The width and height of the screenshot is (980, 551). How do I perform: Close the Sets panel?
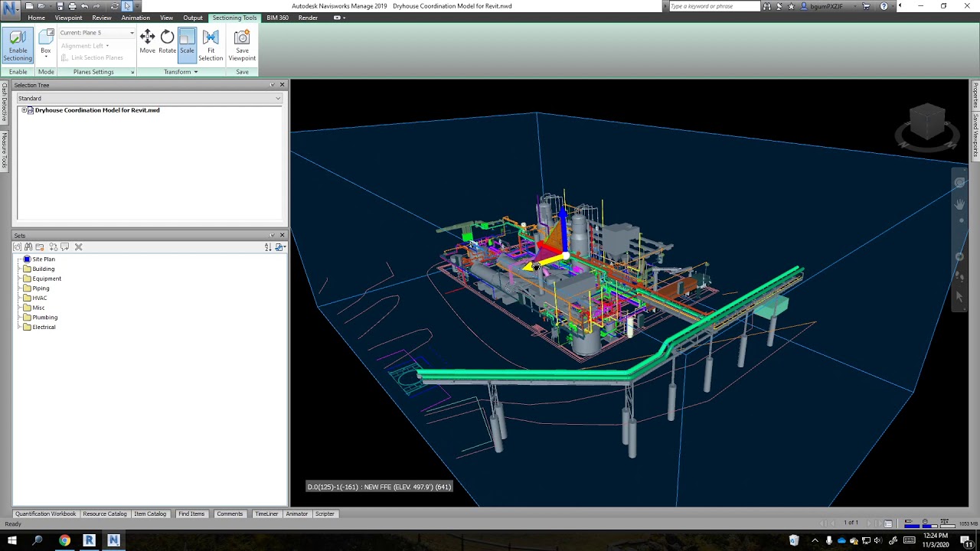pyautogui.click(x=282, y=236)
